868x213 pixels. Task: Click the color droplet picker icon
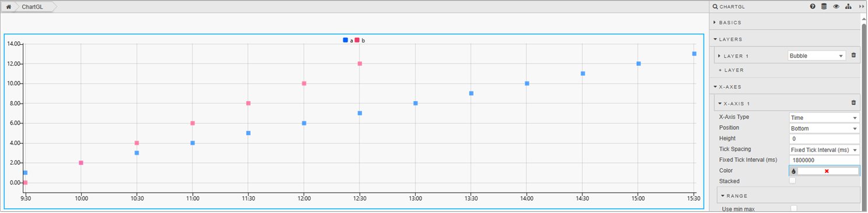(793, 171)
